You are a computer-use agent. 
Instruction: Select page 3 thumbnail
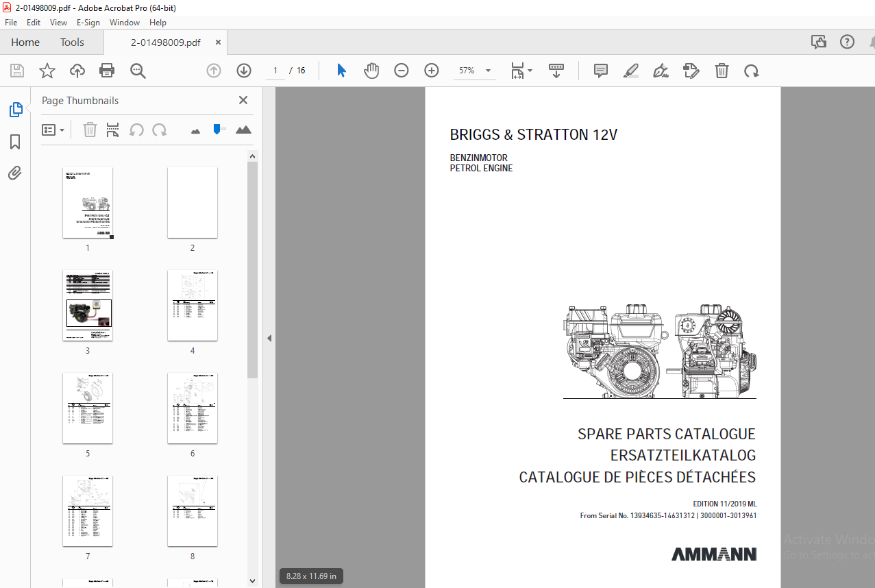(x=88, y=306)
